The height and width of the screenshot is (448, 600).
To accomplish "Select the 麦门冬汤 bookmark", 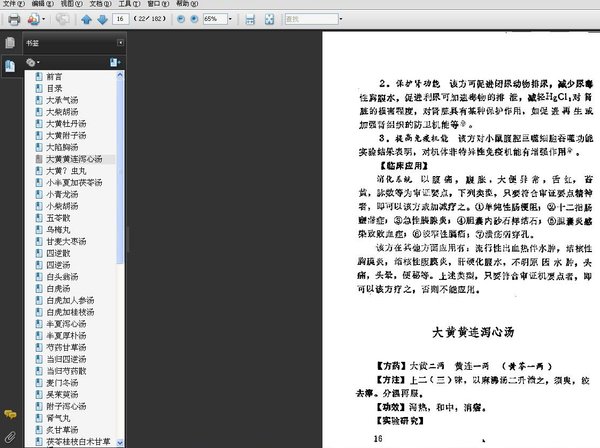I will pyautogui.click(x=62, y=383).
